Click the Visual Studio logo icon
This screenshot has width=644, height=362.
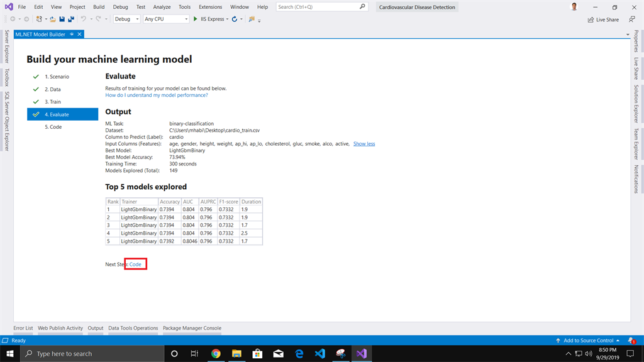coord(9,6)
